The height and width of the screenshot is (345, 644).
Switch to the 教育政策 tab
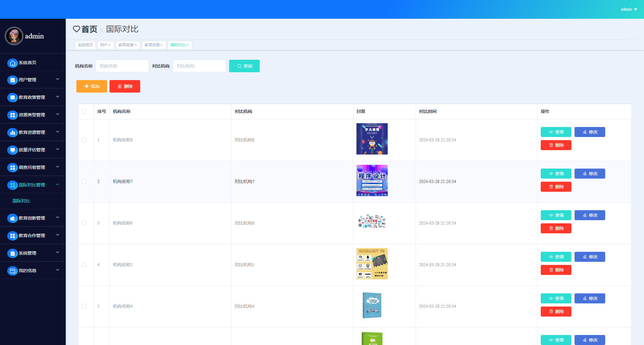coord(126,45)
